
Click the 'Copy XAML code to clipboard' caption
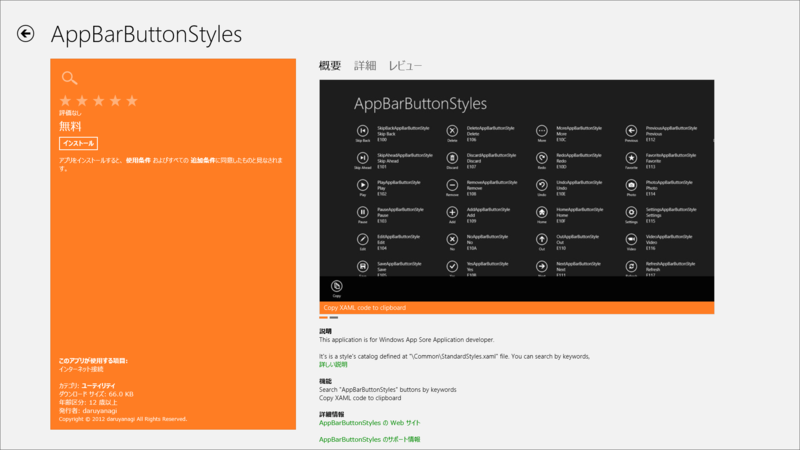tap(365, 308)
